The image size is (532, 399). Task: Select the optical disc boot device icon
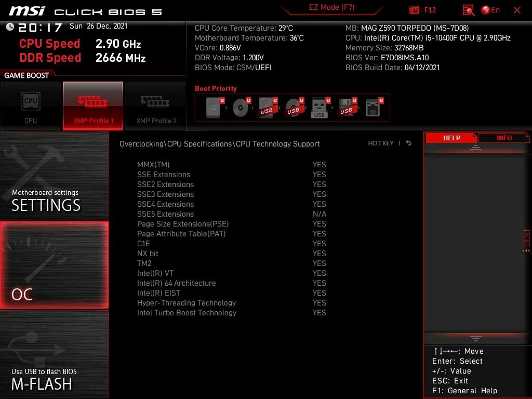coord(241,108)
